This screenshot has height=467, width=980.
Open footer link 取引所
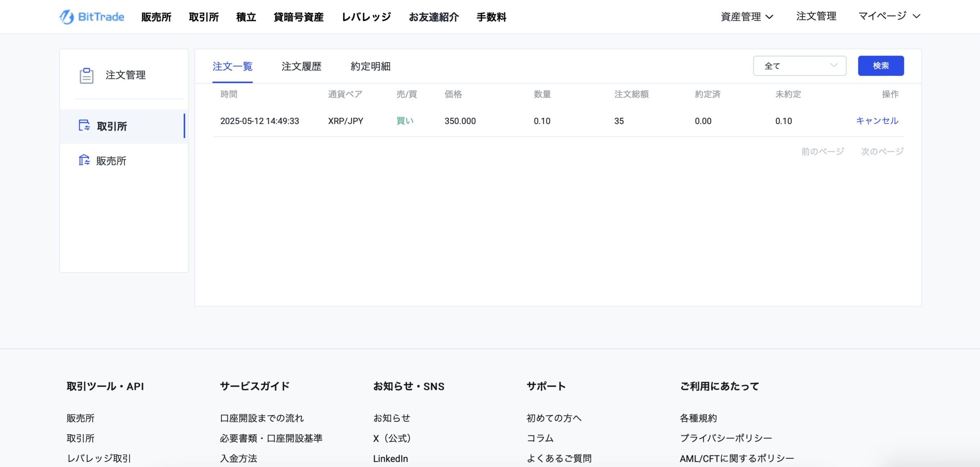pyautogui.click(x=80, y=438)
